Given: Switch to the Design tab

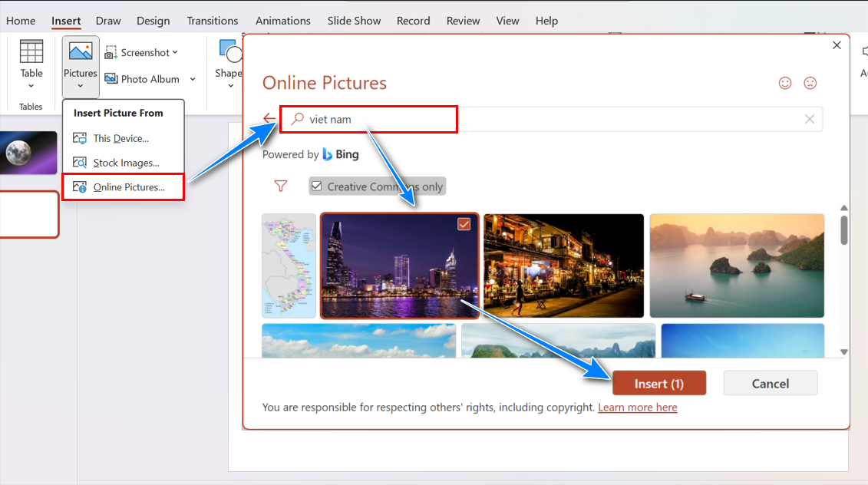Looking at the screenshot, I should tap(153, 21).
